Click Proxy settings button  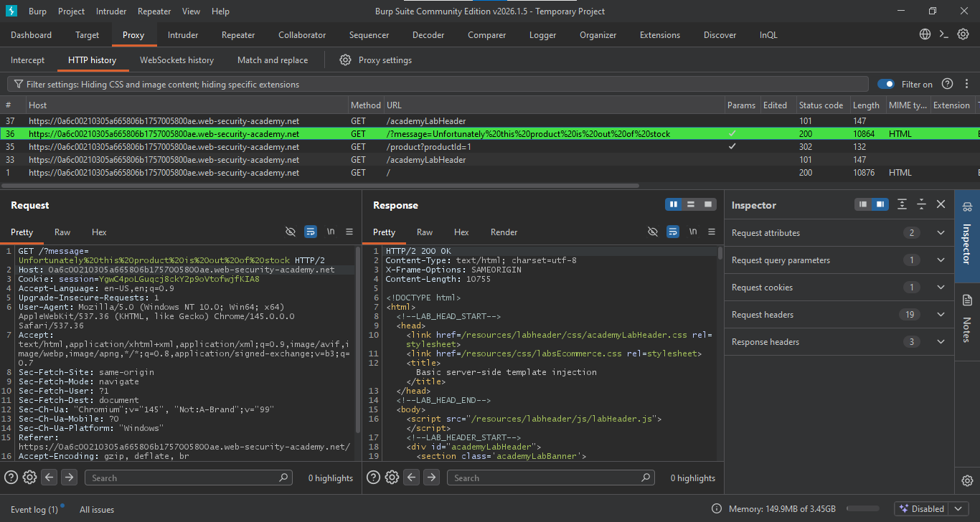tap(376, 60)
